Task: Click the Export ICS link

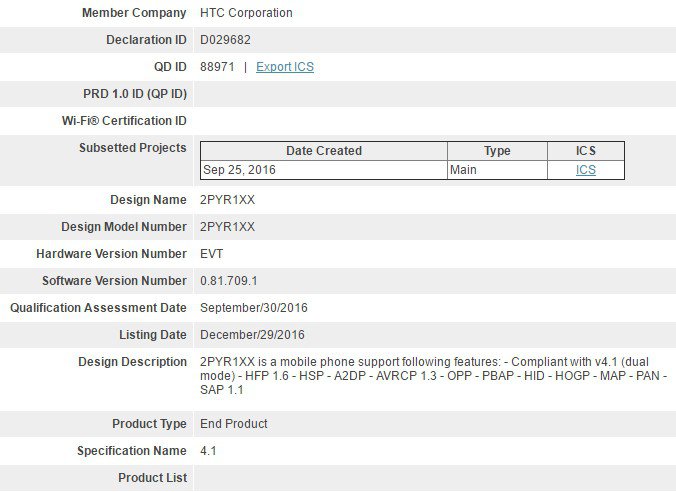Action: [x=285, y=67]
